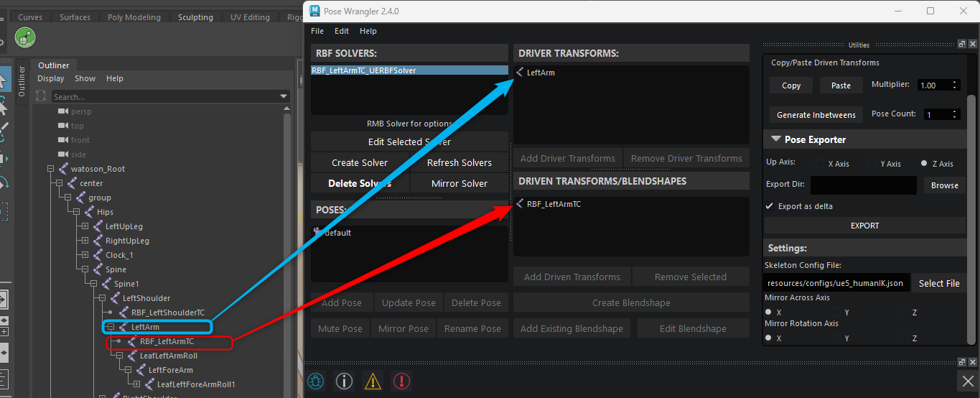
Task: Click the joint icon beside Spine1
Action: [x=106, y=284]
